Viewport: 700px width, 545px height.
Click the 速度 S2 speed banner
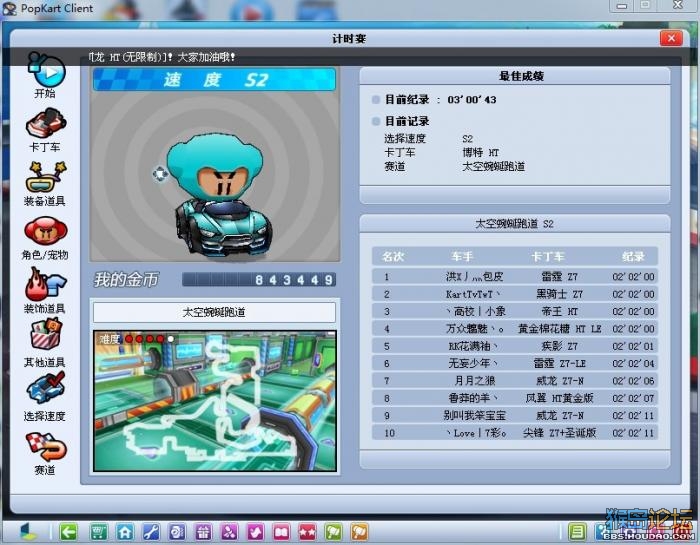point(214,79)
